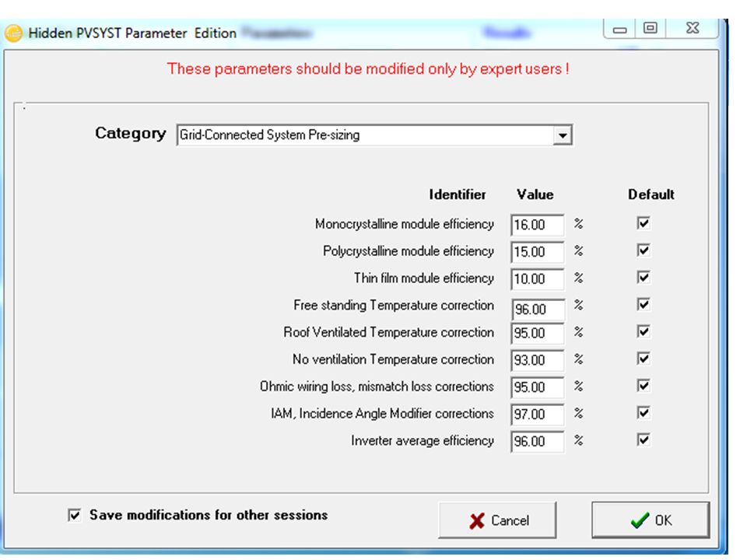The width and height of the screenshot is (747, 560).
Task: Click the Value column header
Action: pos(535,194)
